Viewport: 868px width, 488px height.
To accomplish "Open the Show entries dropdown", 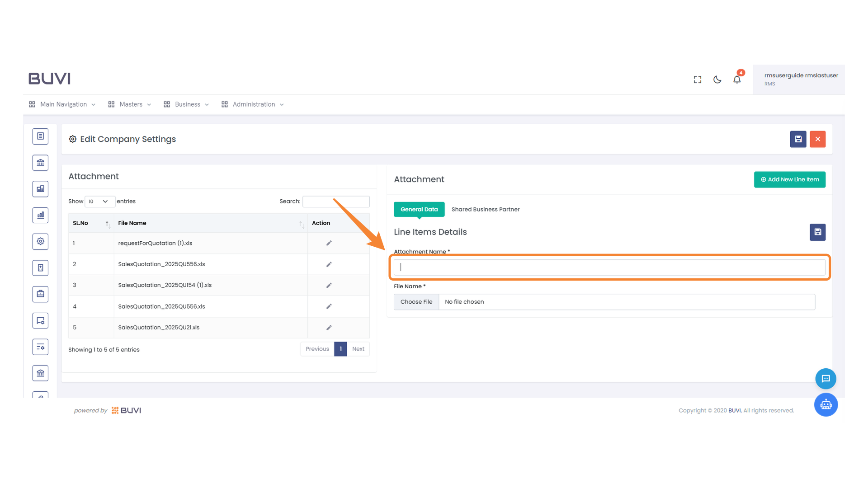I will (x=99, y=202).
